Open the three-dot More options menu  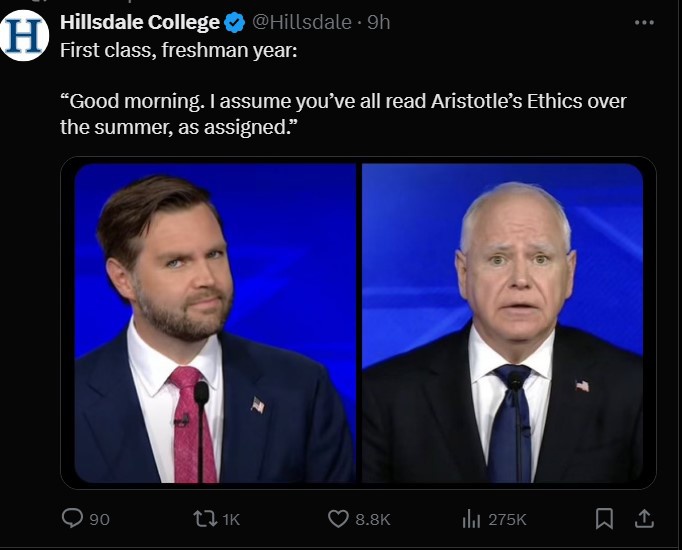click(644, 22)
